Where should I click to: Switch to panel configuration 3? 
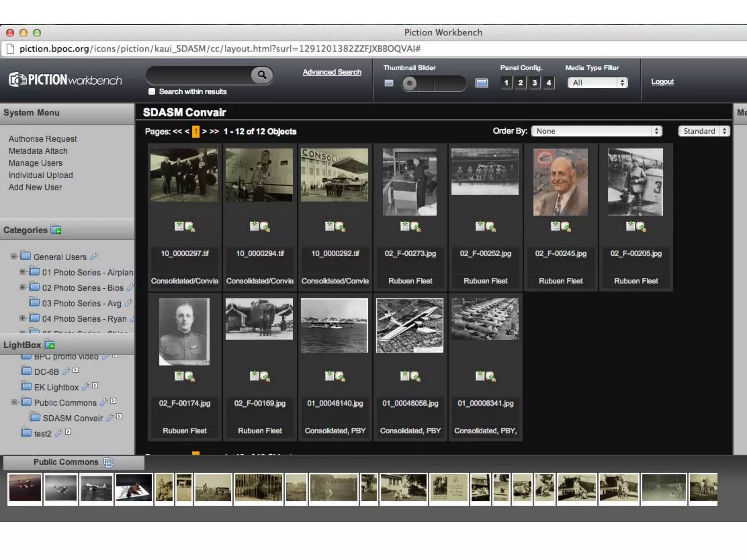click(x=534, y=83)
